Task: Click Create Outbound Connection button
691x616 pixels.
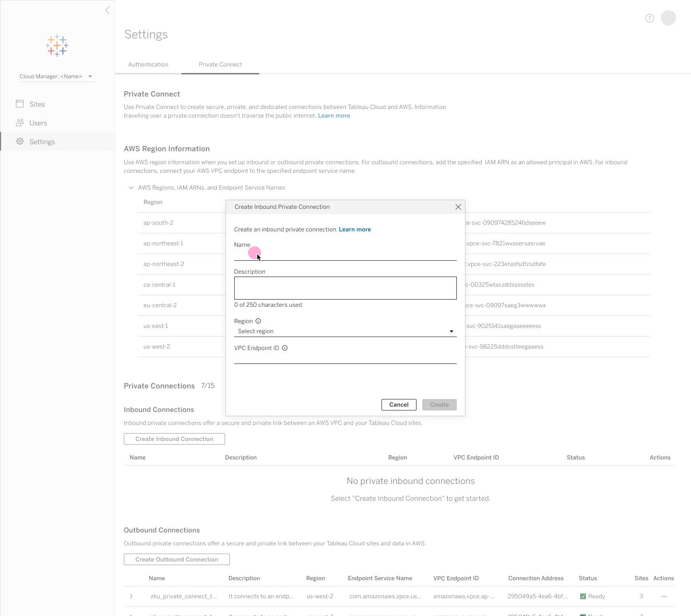Action: pos(177,559)
